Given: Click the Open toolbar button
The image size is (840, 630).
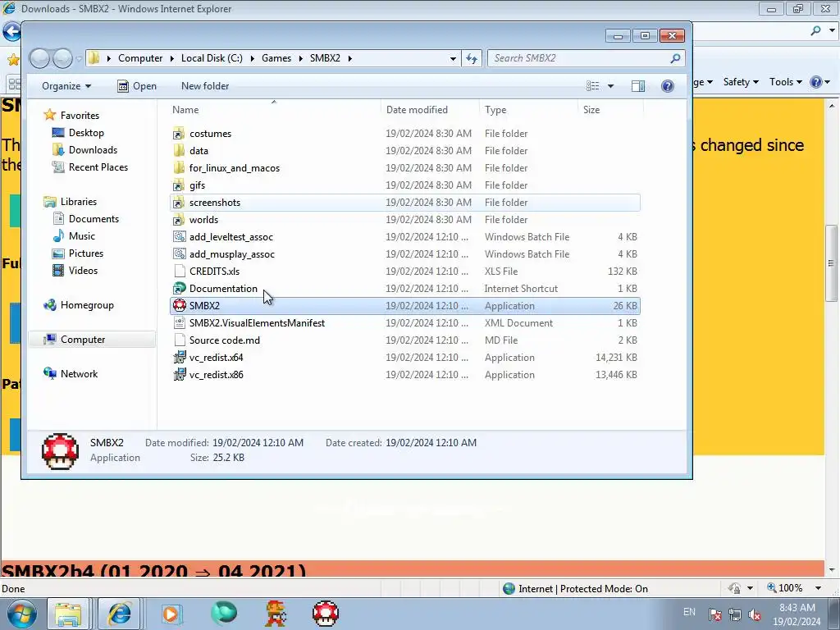Looking at the screenshot, I should 137,86.
